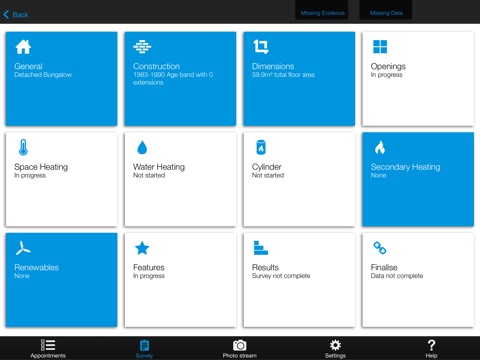Click the bar chart icon on Results tile
Screen dimensions: 480x360
coord(261,248)
